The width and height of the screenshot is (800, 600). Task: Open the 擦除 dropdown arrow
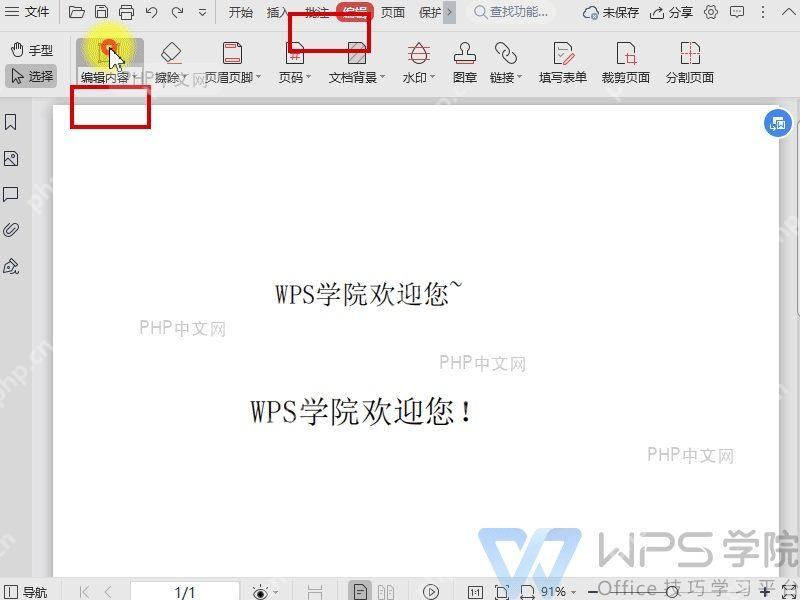click(x=185, y=77)
